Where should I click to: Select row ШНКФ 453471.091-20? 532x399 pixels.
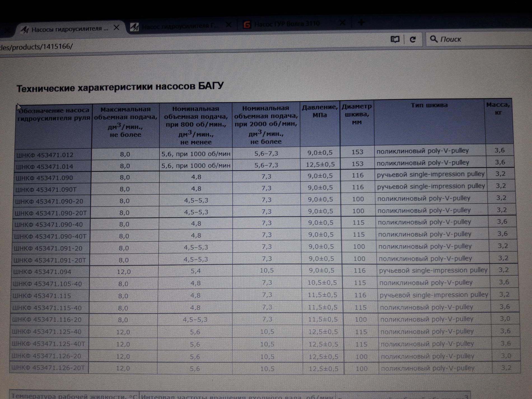point(265,248)
